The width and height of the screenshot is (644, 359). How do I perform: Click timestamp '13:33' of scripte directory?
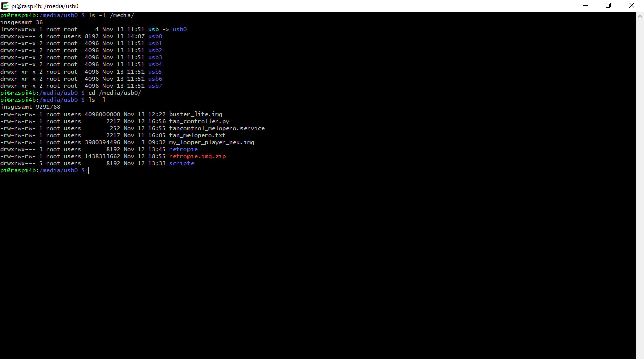[x=157, y=164]
